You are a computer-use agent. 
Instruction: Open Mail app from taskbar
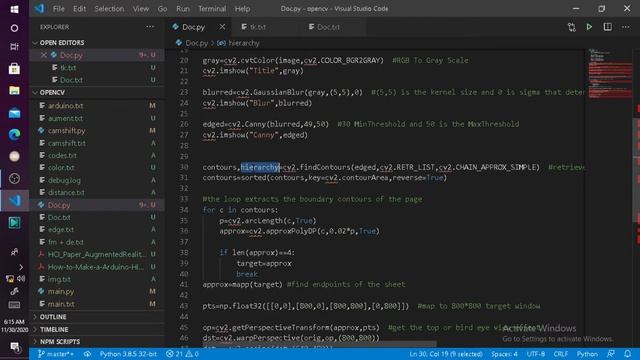point(14,113)
